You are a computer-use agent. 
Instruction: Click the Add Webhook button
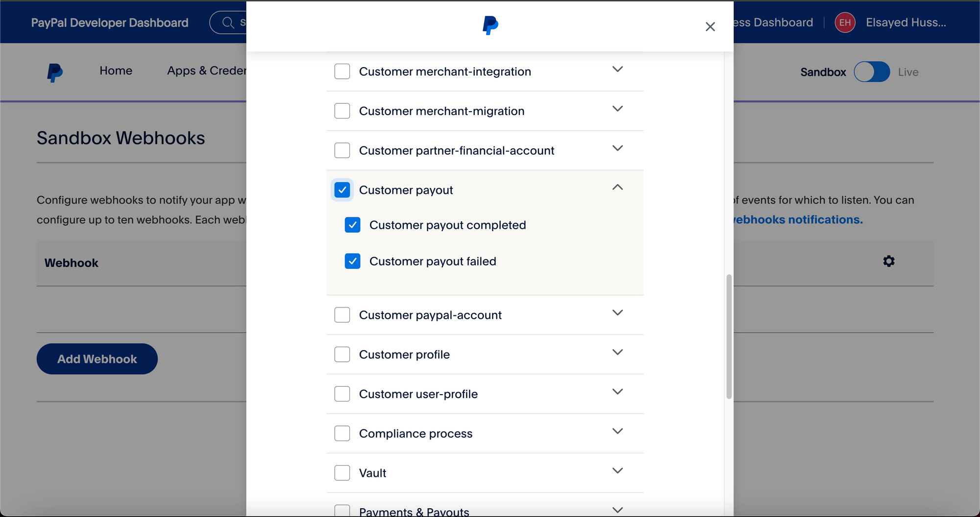point(97,359)
